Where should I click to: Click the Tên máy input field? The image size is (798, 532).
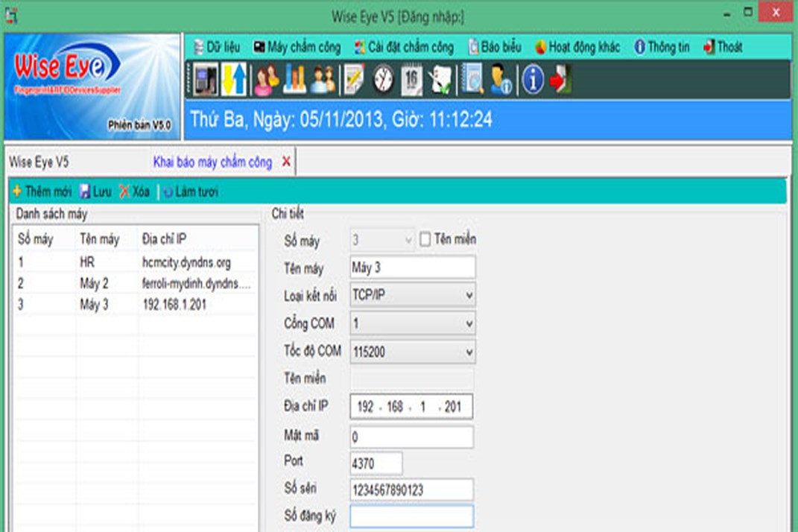pos(413,267)
